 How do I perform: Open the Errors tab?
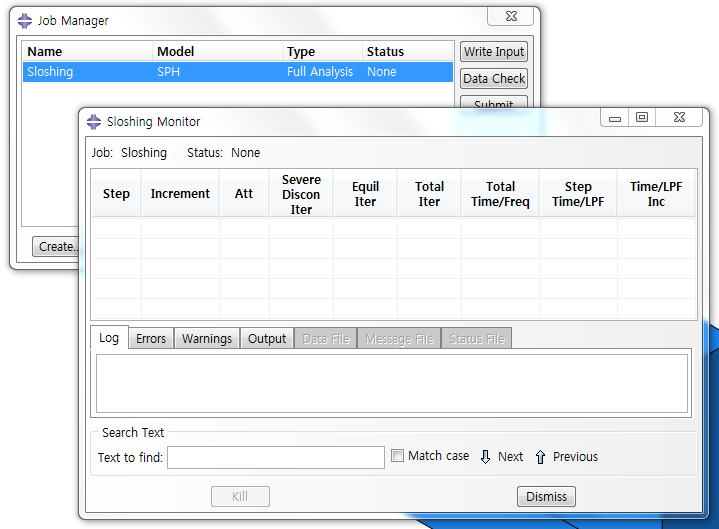pyautogui.click(x=151, y=339)
